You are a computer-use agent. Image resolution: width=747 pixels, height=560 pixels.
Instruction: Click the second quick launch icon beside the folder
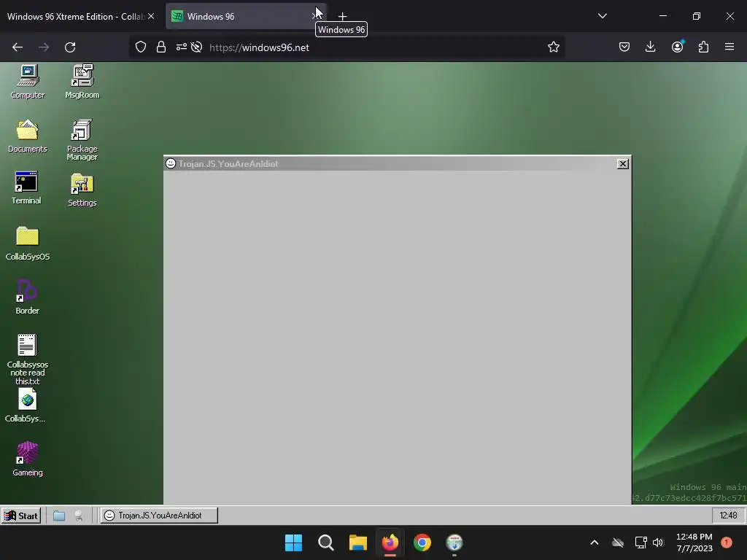(x=79, y=516)
